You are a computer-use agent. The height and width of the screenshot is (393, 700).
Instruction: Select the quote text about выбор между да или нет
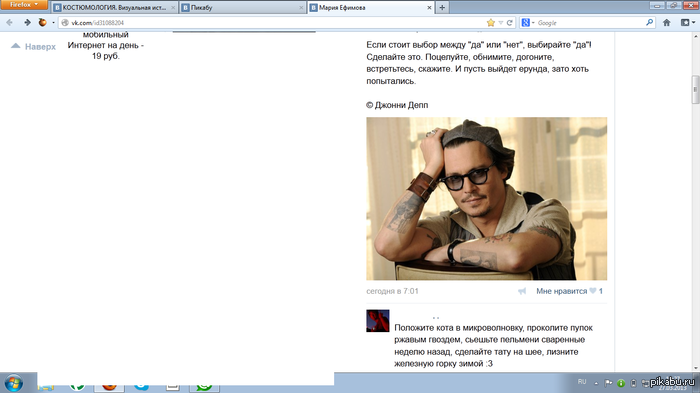(x=479, y=63)
